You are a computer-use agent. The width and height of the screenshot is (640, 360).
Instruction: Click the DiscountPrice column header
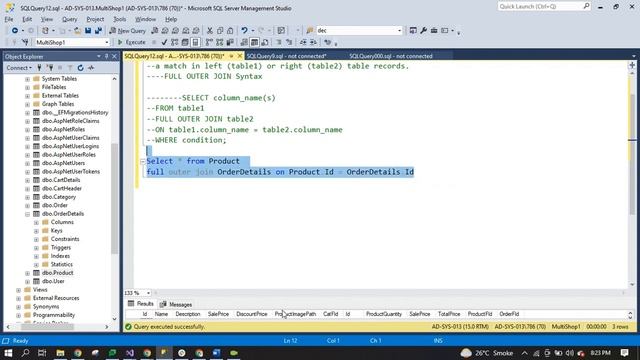251,314
